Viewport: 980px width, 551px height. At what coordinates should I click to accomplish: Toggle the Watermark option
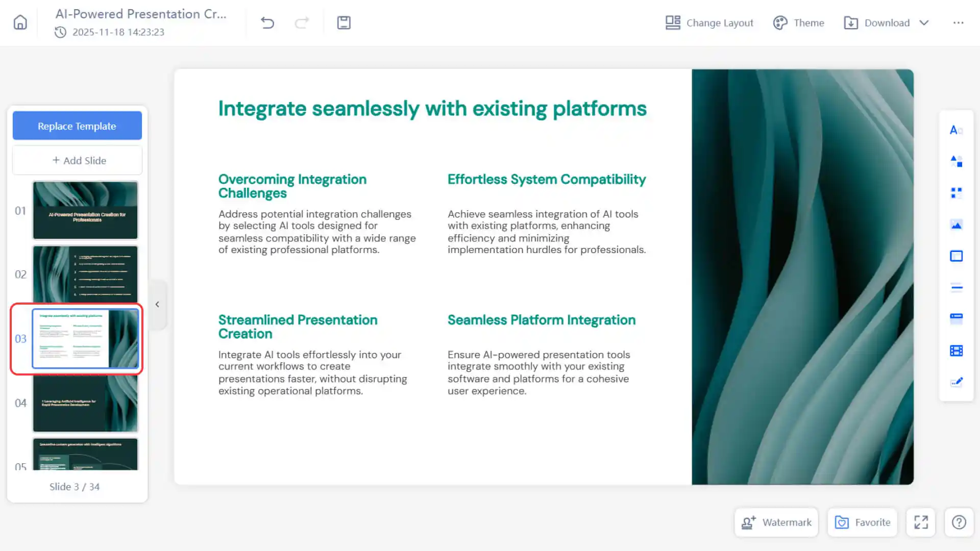coord(776,522)
